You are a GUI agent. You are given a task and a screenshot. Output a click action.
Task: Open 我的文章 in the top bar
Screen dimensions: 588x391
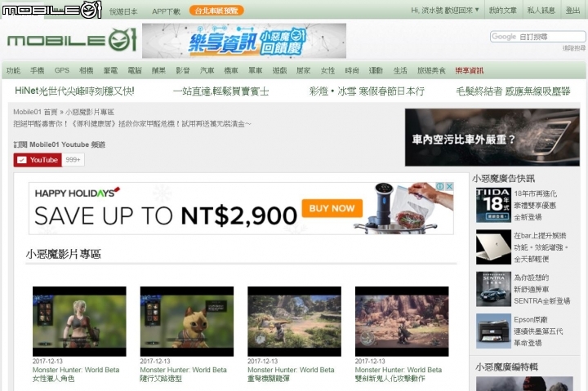pos(503,11)
